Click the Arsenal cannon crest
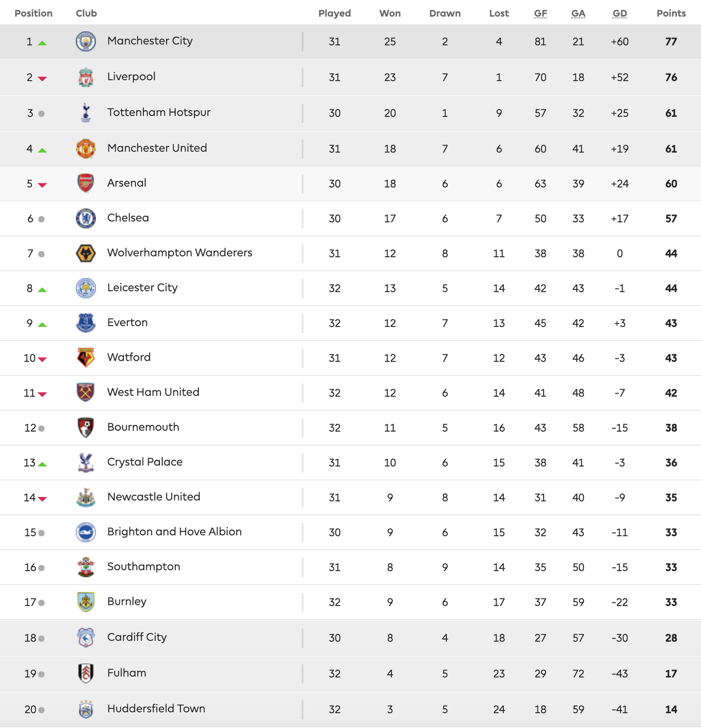701x728 pixels. pyautogui.click(x=86, y=183)
